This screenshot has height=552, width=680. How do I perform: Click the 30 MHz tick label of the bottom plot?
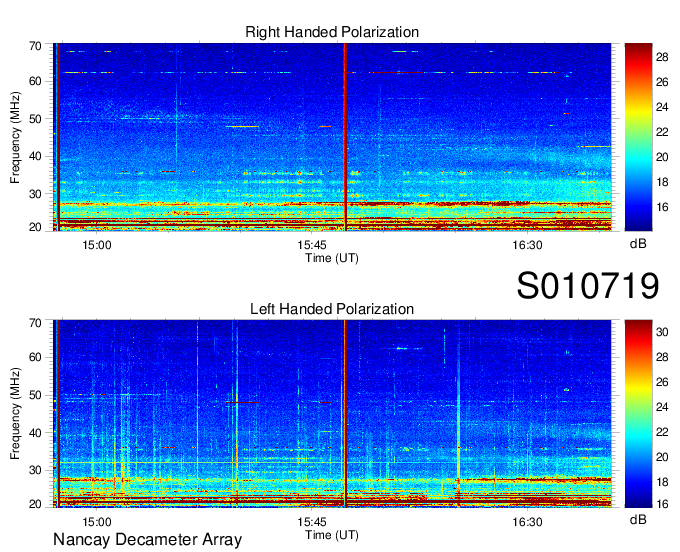(x=35, y=470)
